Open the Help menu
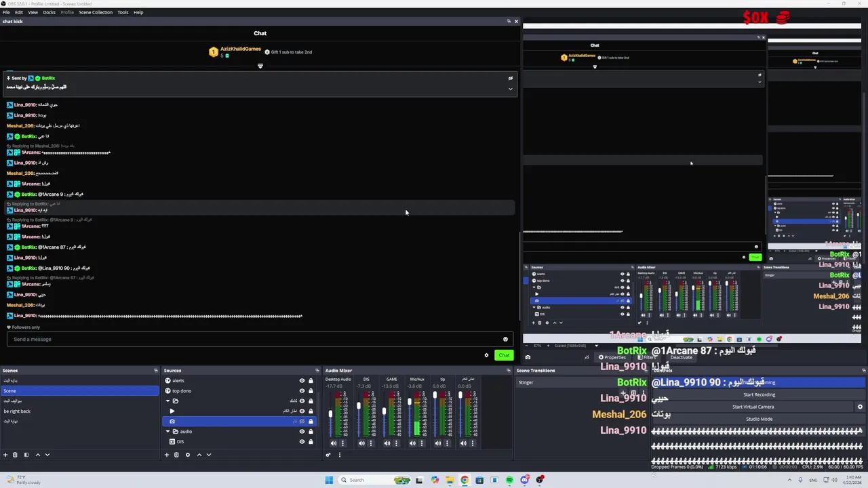 tap(138, 12)
